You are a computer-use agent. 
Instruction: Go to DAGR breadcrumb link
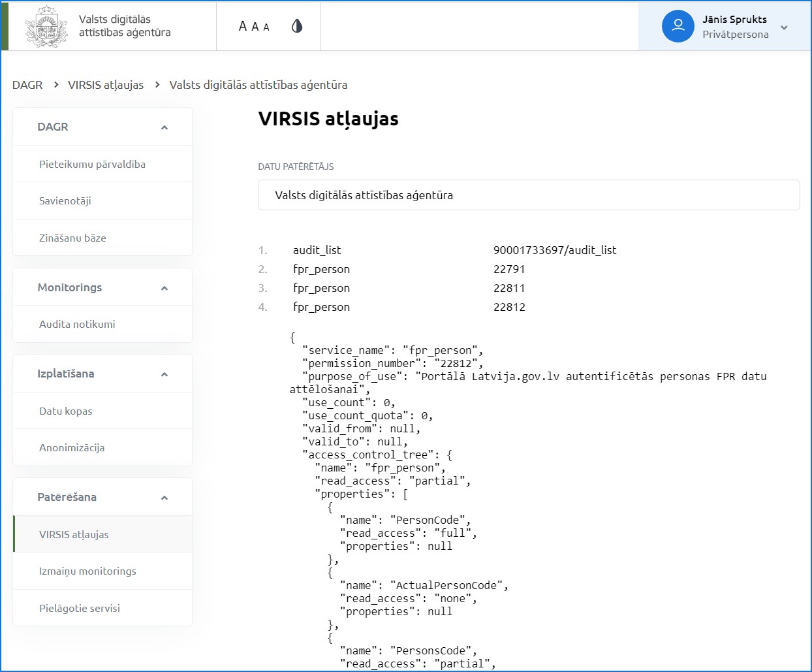pos(27,85)
